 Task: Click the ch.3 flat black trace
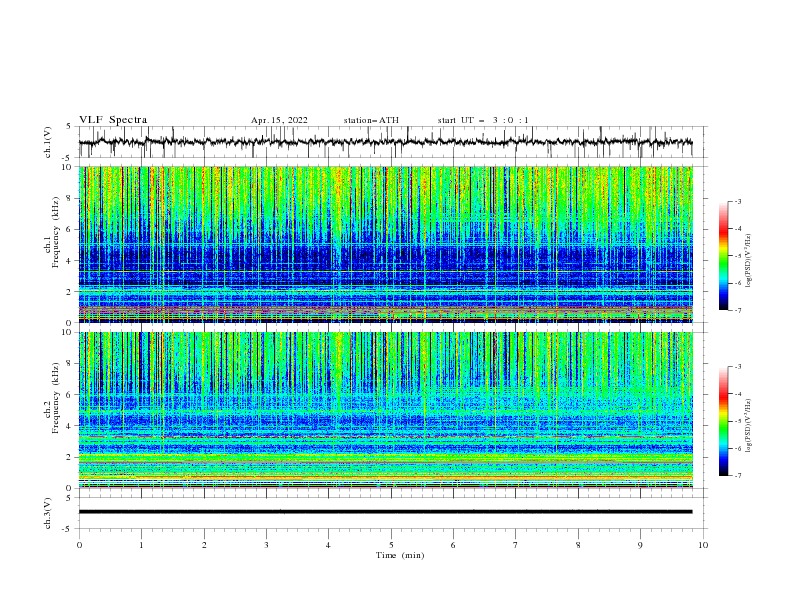pos(386,512)
